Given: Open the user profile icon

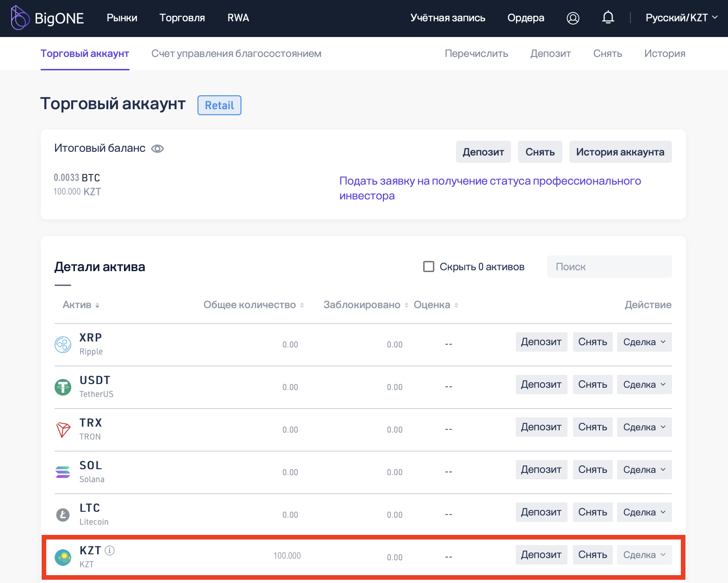Looking at the screenshot, I should coord(573,18).
